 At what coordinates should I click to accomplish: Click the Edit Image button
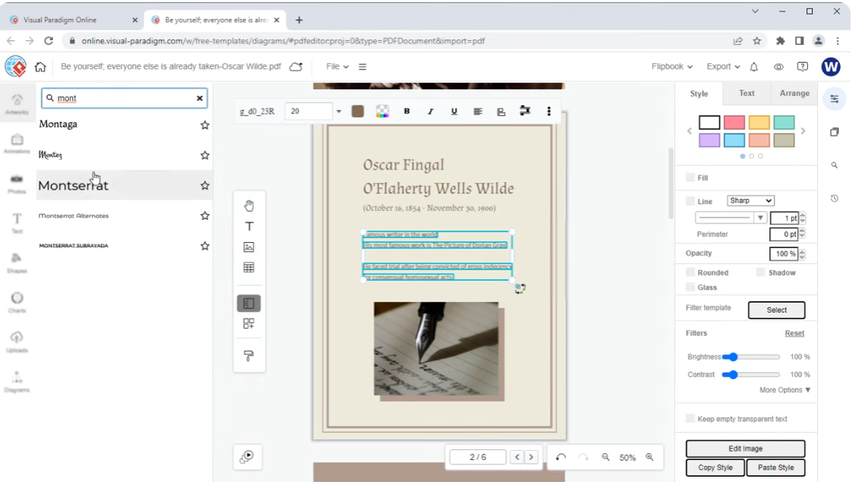coord(745,449)
